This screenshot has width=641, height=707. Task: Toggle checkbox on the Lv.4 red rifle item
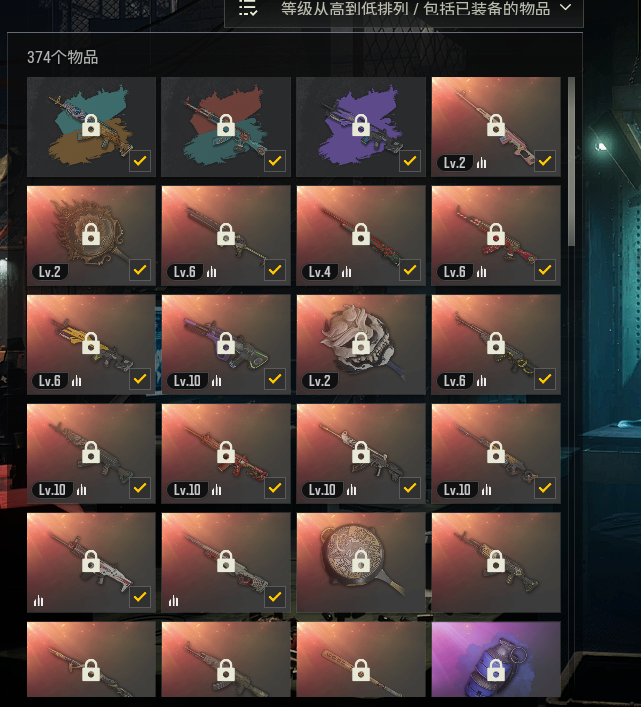(410, 270)
